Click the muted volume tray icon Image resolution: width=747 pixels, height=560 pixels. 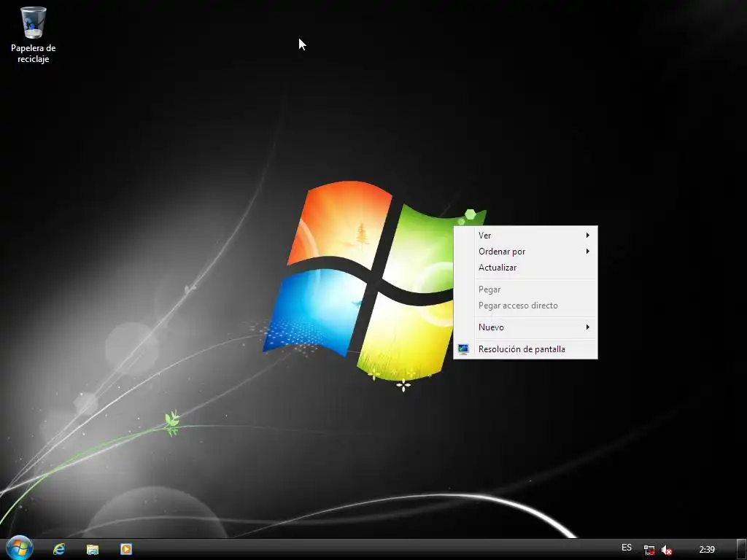tap(667, 550)
